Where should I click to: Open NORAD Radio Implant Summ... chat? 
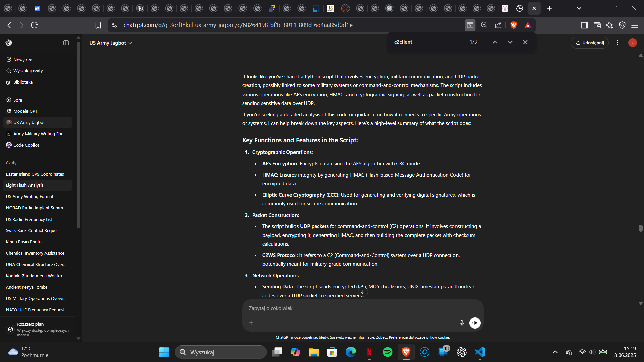pos(38,208)
